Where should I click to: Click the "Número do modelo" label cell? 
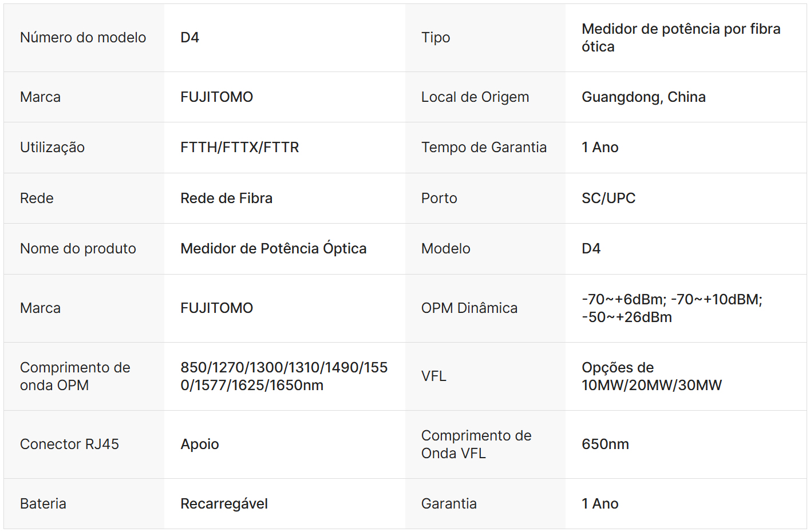point(83,38)
